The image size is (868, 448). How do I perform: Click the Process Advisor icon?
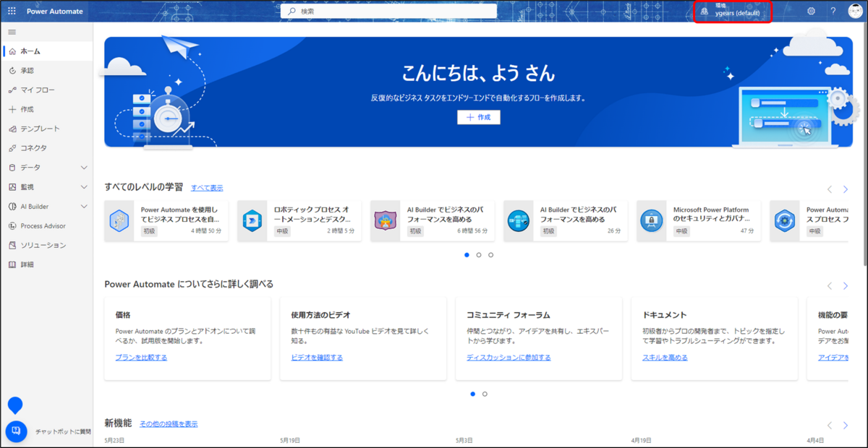12,226
